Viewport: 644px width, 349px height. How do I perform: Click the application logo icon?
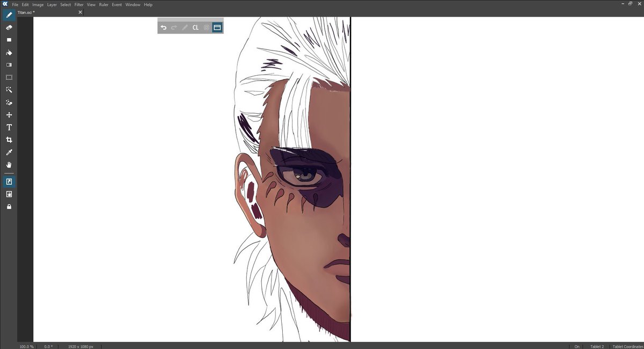coord(5,4)
